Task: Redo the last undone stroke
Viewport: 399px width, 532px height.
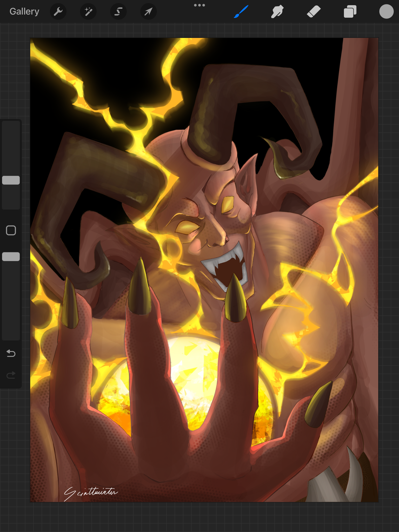Action: (x=11, y=375)
